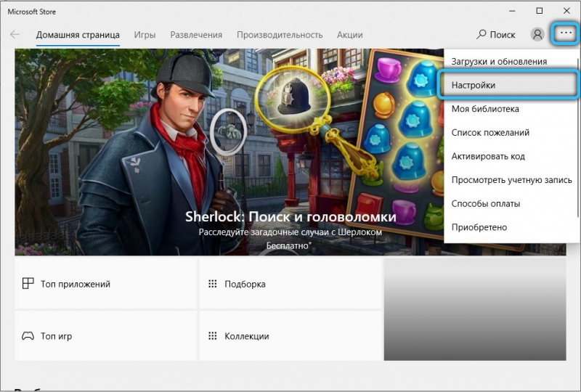
Task: Click the Бесплатно price label
Action: click(288, 245)
